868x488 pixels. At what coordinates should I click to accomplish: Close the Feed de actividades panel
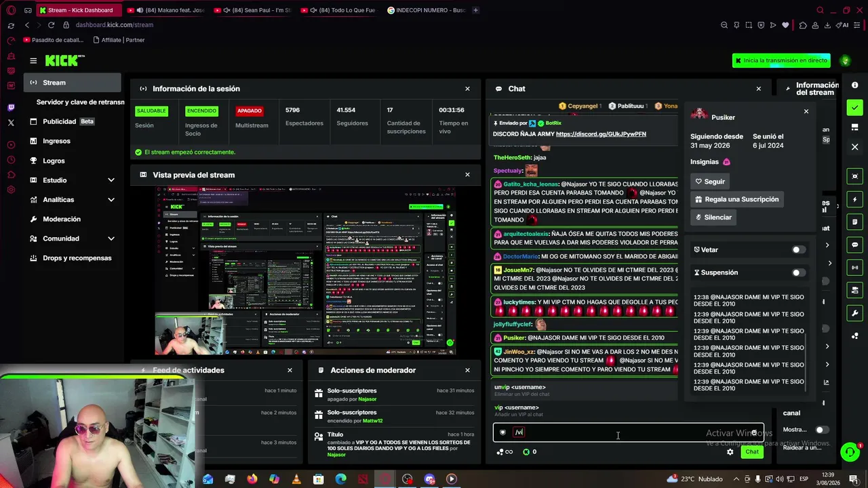pos(290,370)
